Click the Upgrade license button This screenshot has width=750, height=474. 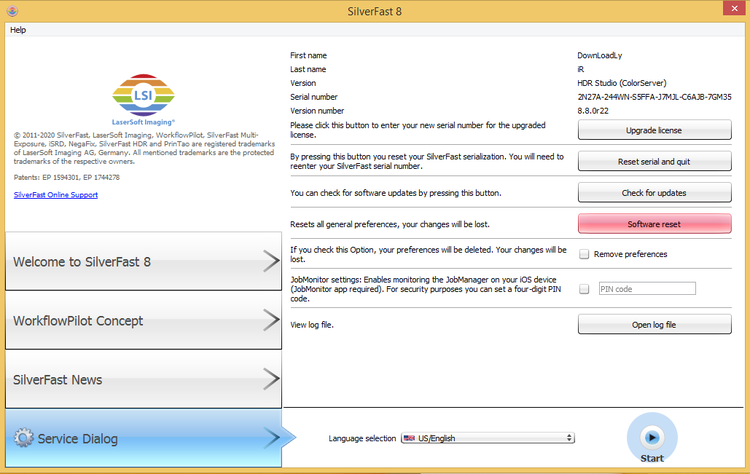tap(654, 131)
